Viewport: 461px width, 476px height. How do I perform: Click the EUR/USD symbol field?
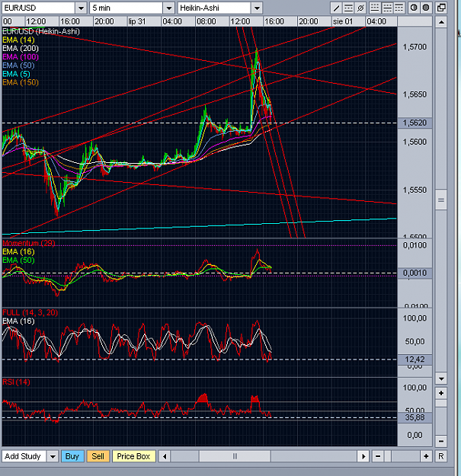39,8
